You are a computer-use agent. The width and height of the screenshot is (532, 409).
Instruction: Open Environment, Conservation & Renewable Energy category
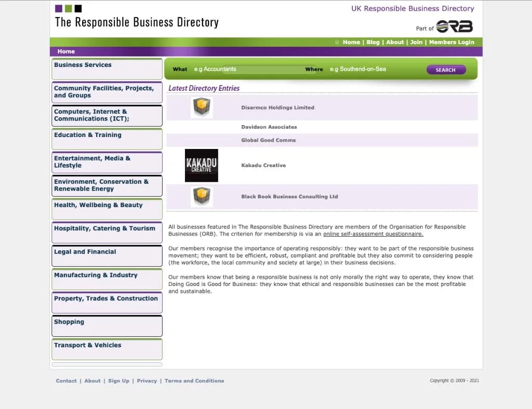[107, 186]
